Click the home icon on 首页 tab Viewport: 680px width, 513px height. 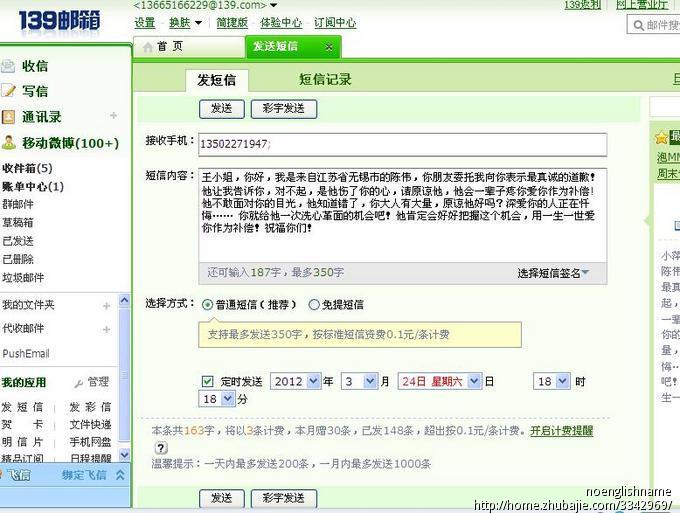(x=148, y=47)
